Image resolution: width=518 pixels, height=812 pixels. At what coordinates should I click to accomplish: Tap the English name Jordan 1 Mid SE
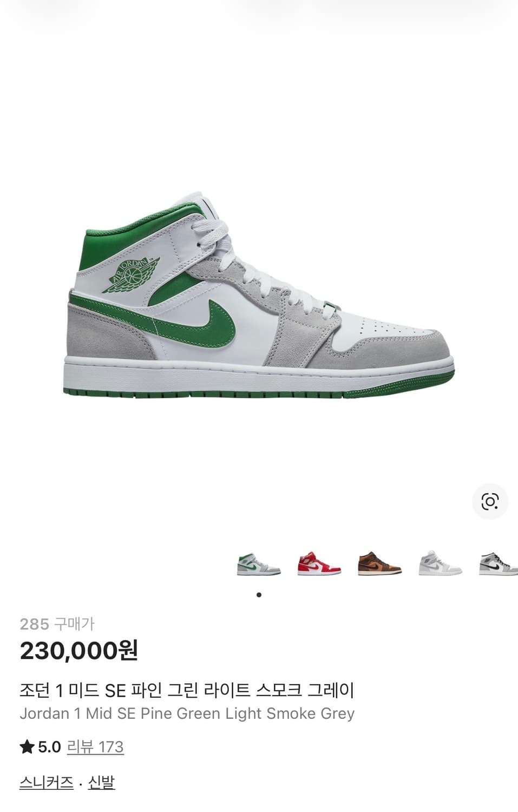(78, 713)
